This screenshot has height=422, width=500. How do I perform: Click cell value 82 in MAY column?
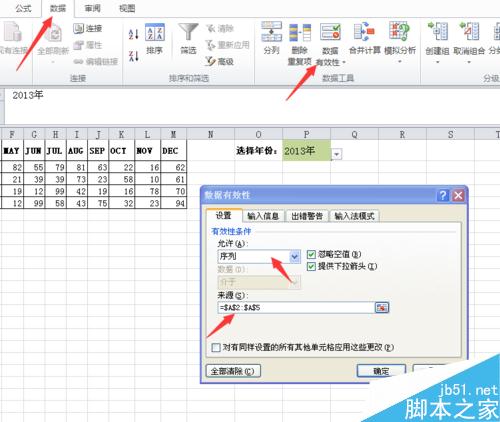coord(12,167)
